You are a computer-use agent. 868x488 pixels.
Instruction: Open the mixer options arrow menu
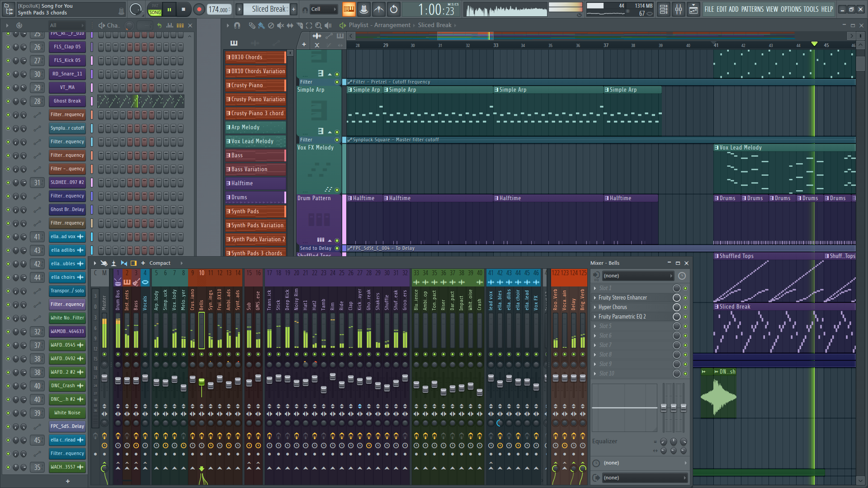pos(94,263)
